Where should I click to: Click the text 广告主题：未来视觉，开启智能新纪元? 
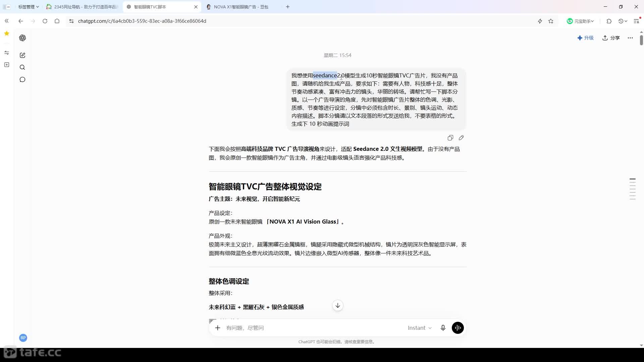pos(254,199)
